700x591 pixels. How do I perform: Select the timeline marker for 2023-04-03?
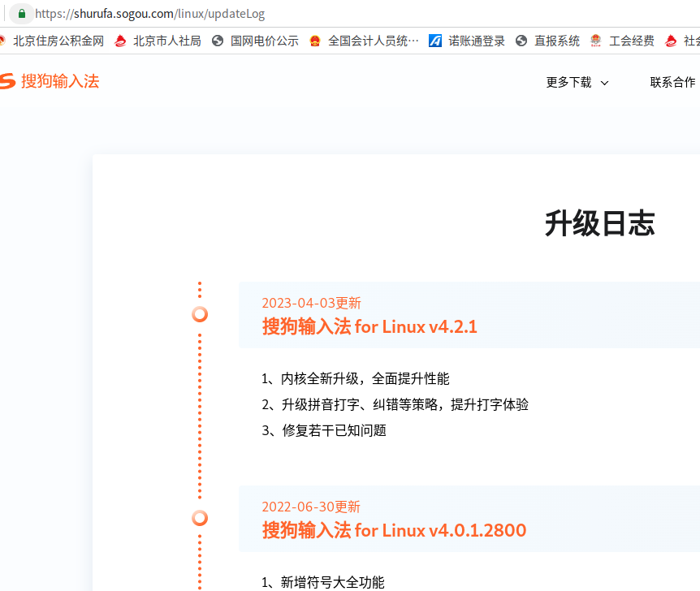200,314
